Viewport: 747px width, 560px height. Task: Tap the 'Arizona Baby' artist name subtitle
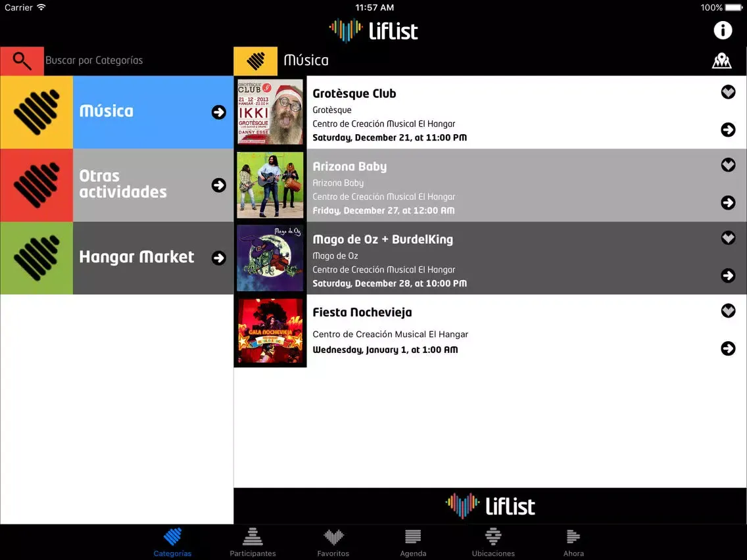[x=338, y=183]
